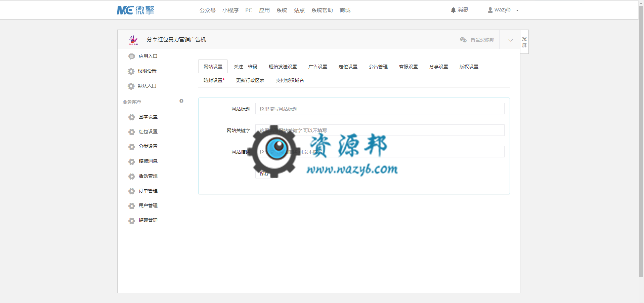Screen dimensions: 644x303
Task: Click the 微擎 logo
Action: (136, 10)
